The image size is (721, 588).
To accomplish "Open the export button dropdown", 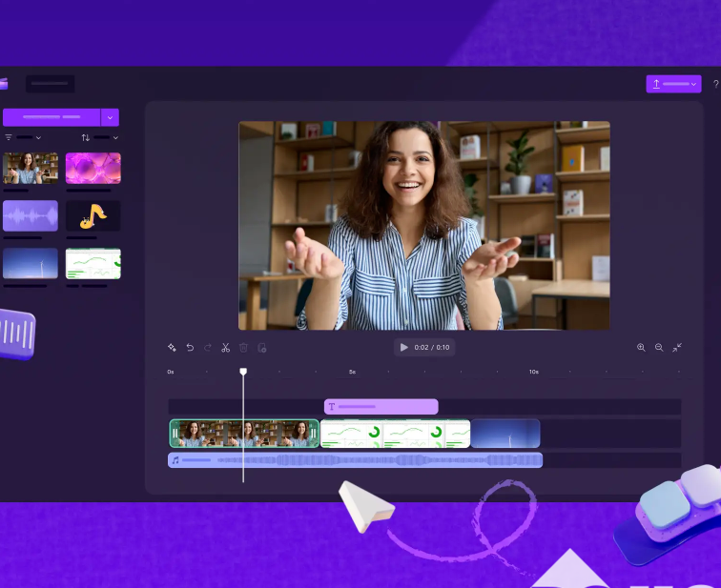I will pyautogui.click(x=673, y=84).
